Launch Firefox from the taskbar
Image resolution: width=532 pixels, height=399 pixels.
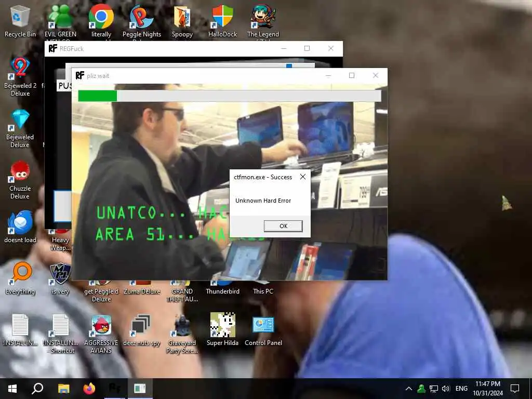(x=89, y=389)
